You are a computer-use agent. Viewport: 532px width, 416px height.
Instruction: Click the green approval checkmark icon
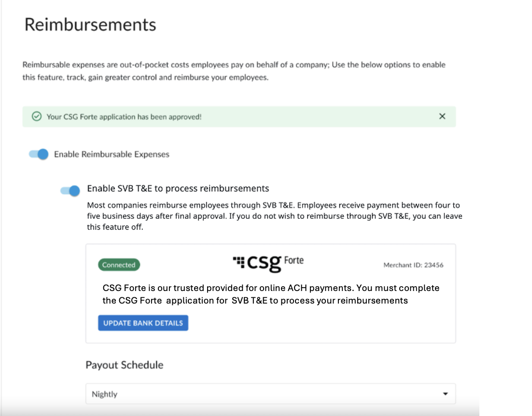point(36,117)
